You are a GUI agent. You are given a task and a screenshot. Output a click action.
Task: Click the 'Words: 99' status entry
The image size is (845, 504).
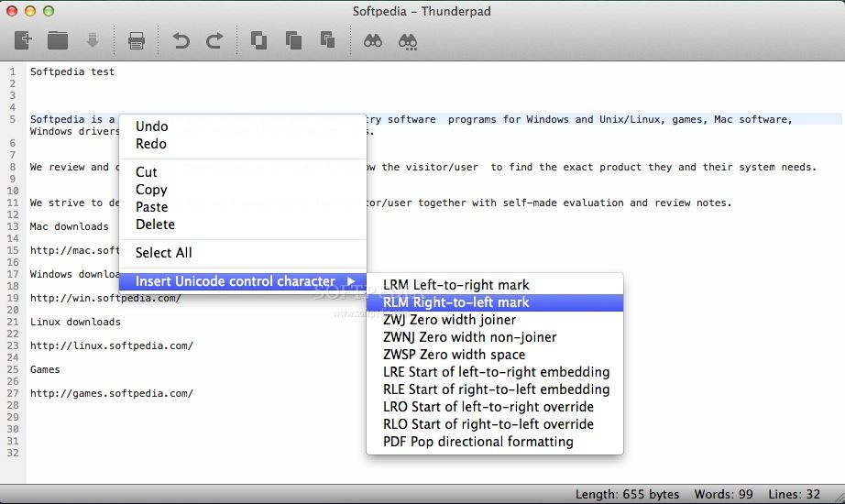pyautogui.click(x=723, y=494)
